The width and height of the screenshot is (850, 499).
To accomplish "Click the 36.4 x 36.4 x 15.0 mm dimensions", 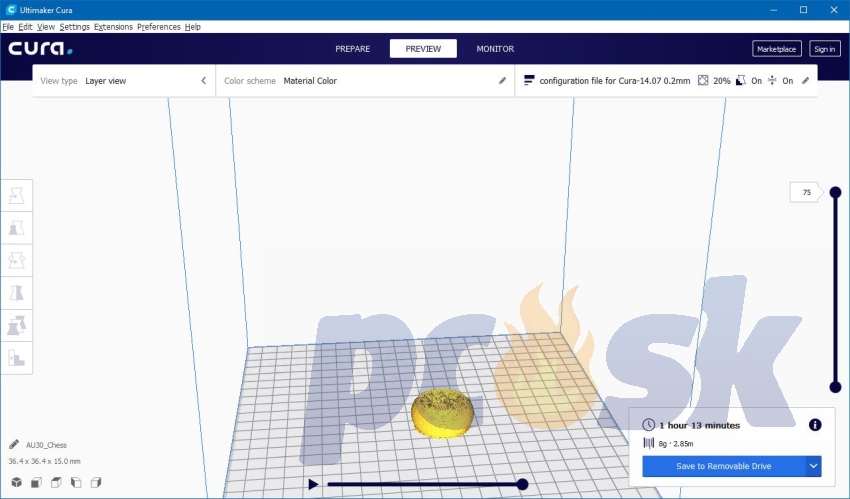I will 44,461.
